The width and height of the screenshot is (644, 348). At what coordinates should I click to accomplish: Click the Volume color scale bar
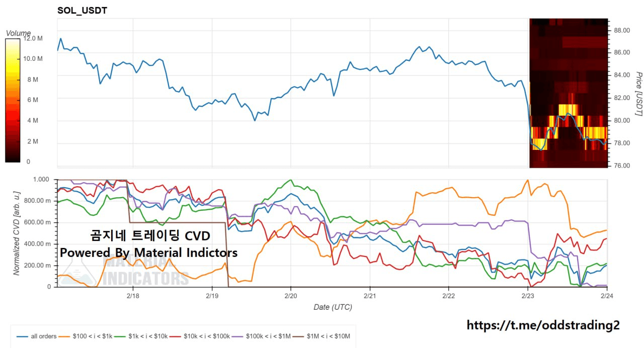(13, 100)
